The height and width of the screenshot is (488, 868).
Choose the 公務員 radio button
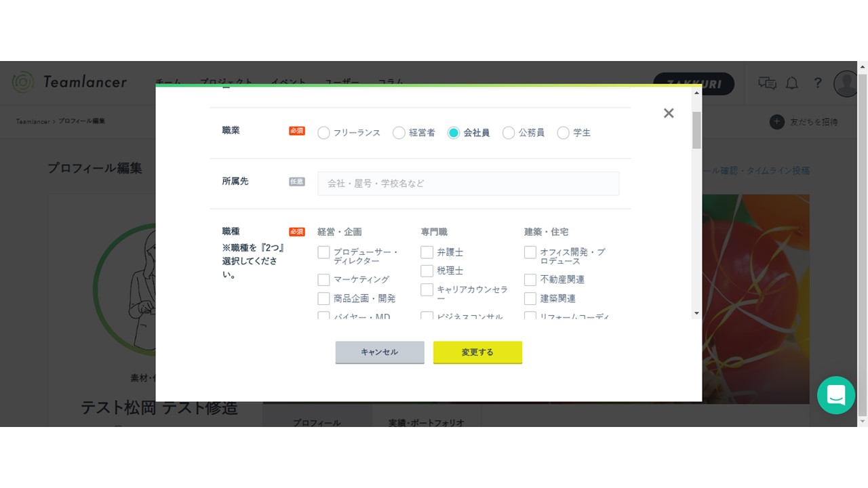coord(509,133)
